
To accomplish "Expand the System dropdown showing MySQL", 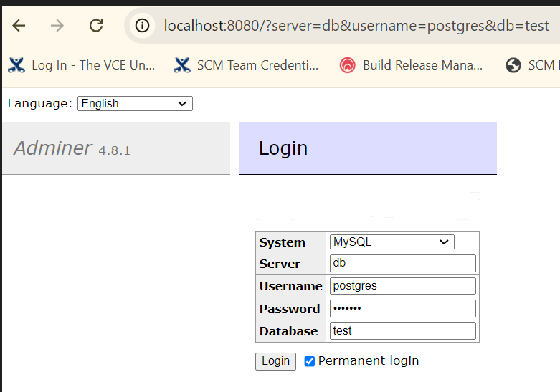I will [391, 242].
